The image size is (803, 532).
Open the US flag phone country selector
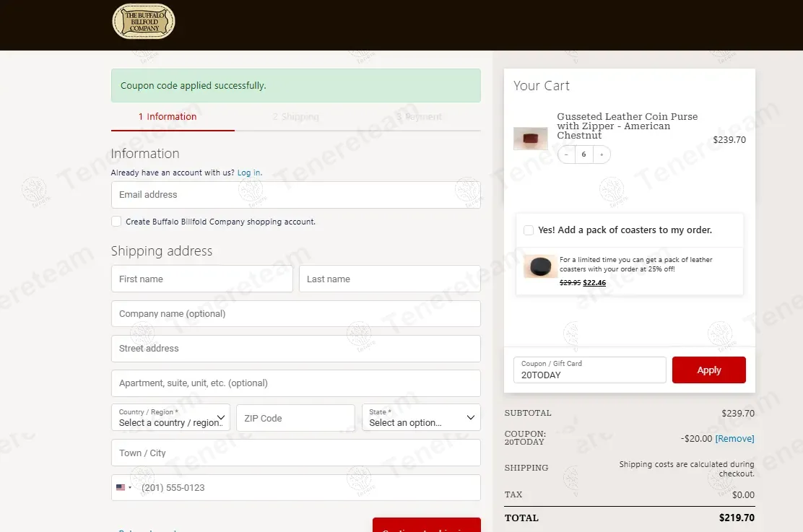click(124, 487)
